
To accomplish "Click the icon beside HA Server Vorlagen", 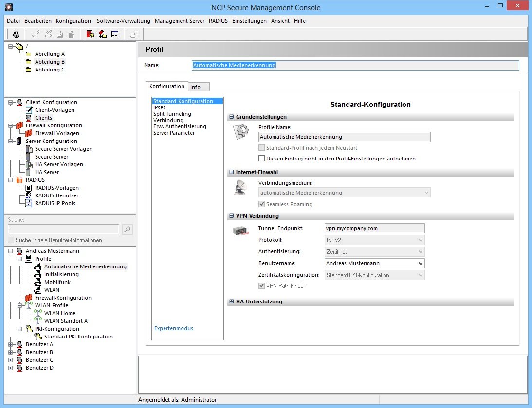I will point(29,164).
